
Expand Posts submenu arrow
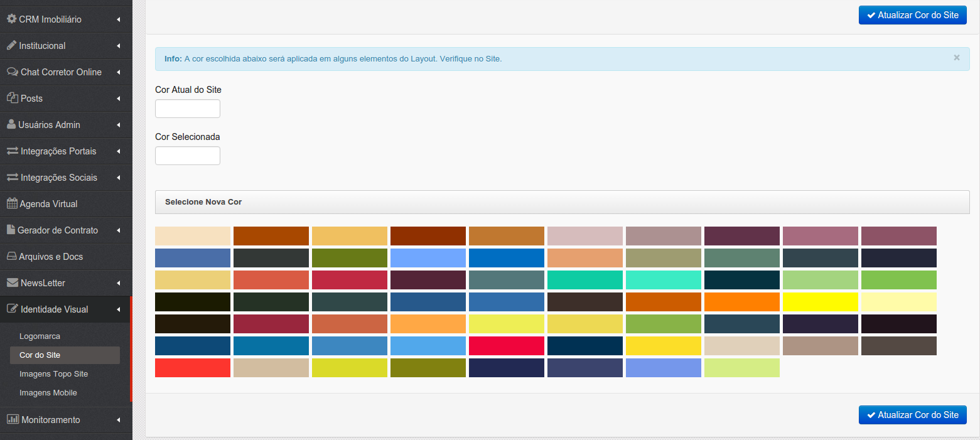119,99
